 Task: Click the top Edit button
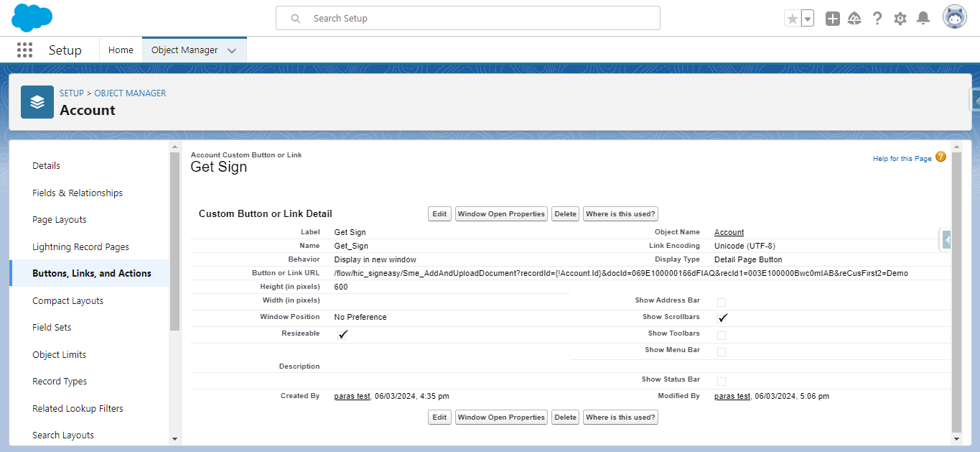pyautogui.click(x=440, y=214)
